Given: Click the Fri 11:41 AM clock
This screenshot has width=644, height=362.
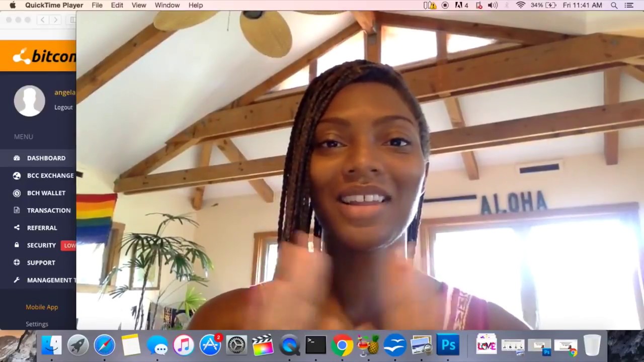Looking at the screenshot, I should [x=583, y=5].
